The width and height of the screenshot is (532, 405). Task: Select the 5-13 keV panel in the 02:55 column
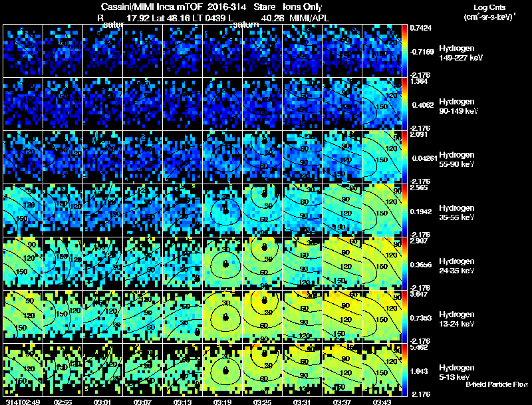pyautogui.click(x=63, y=370)
